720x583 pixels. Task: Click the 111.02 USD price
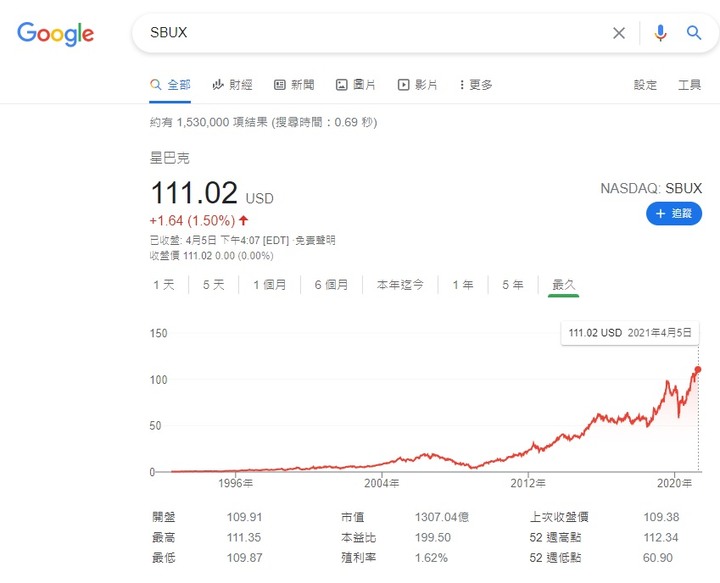pyautogui.click(x=212, y=192)
